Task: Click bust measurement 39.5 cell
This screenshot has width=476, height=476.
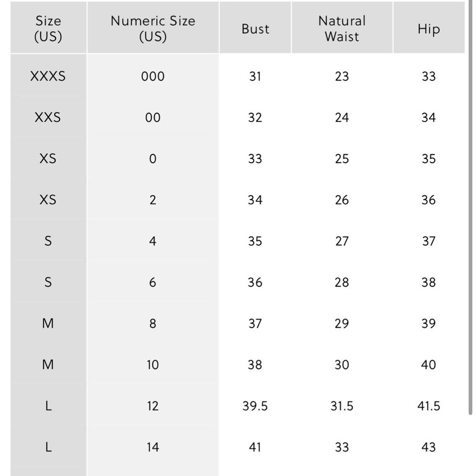Action: click(x=255, y=406)
